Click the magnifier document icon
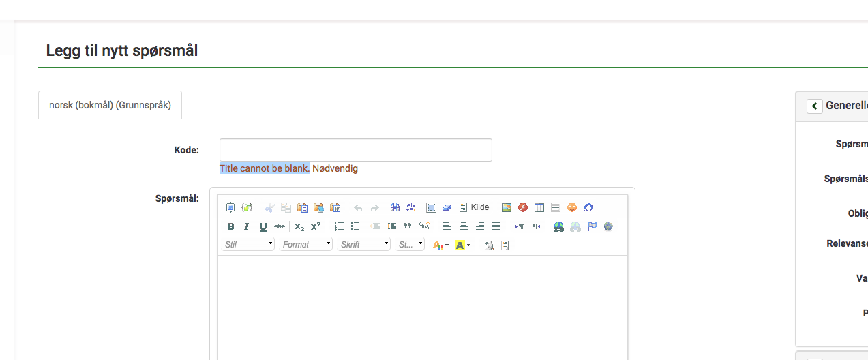The height and width of the screenshot is (360, 868). tap(489, 245)
